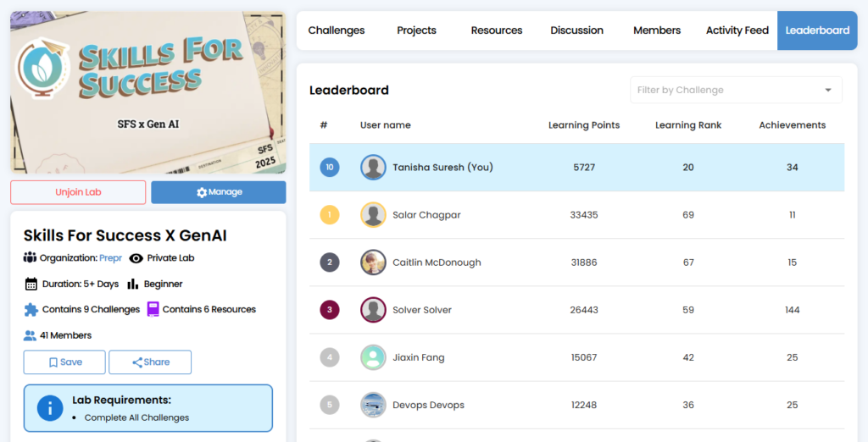Click the grey rank 4 badge
The width and height of the screenshot is (868, 442).
click(x=330, y=357)
